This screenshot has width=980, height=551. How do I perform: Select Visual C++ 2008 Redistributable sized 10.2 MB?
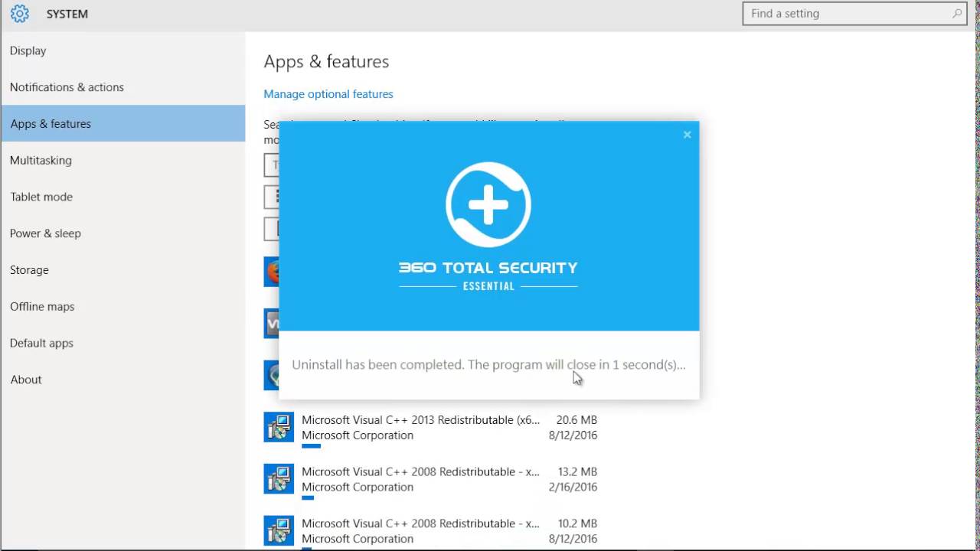(x=431, y=531)
